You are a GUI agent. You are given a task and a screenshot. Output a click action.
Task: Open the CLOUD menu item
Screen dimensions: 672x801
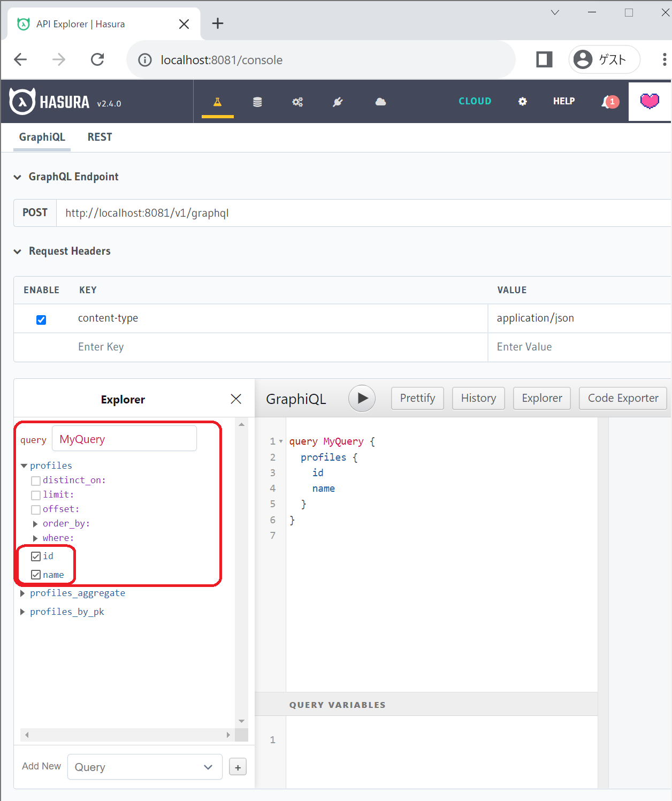point(475,101)
